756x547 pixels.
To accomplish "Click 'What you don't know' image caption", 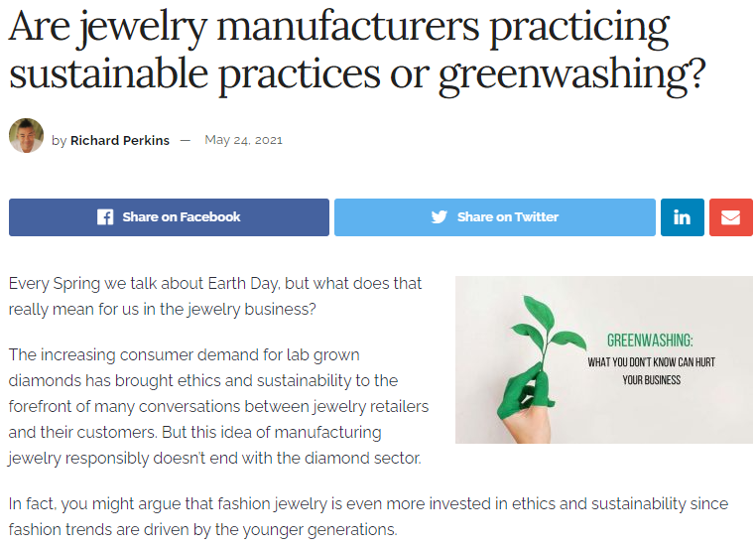I will click(652, 371).
